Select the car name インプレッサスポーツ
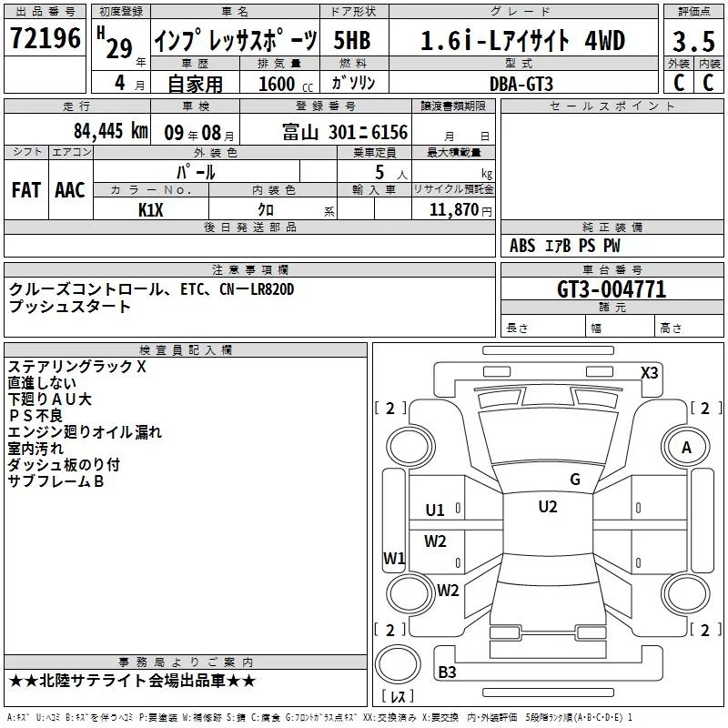The image size is (728, 728). [x=236, y=40]
